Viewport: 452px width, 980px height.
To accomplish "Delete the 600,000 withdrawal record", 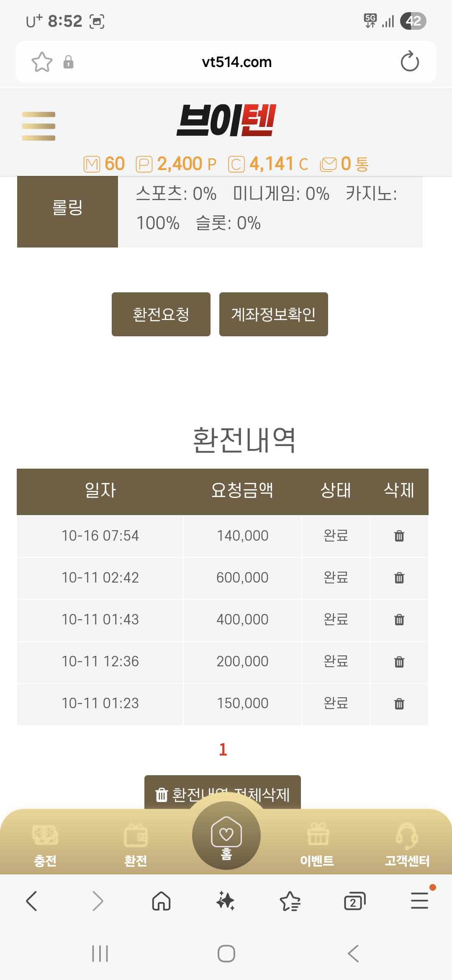I will click(399, 578).
